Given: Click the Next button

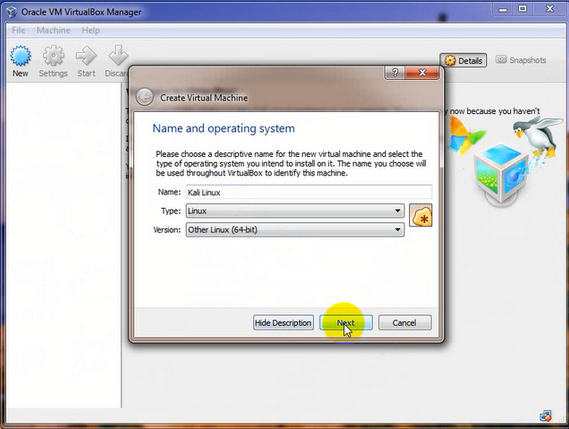Looking at the screenshot, I should 346,323.
